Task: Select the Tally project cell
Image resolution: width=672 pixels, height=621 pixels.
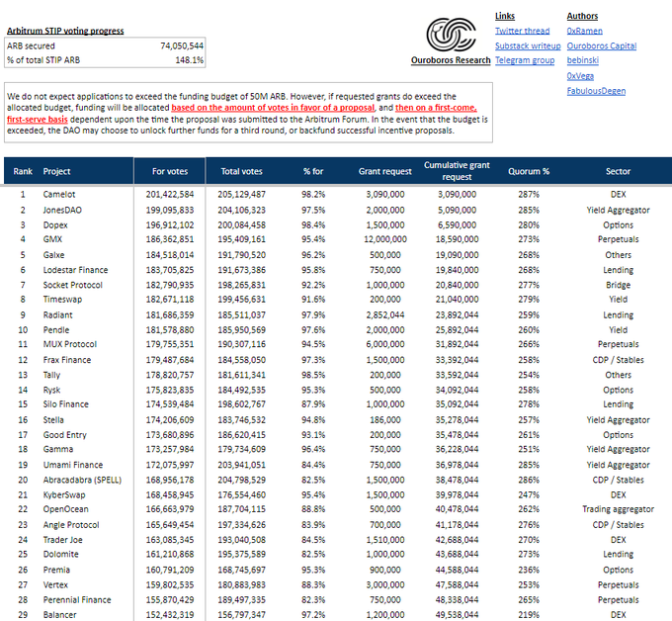Action: (51, 375)
